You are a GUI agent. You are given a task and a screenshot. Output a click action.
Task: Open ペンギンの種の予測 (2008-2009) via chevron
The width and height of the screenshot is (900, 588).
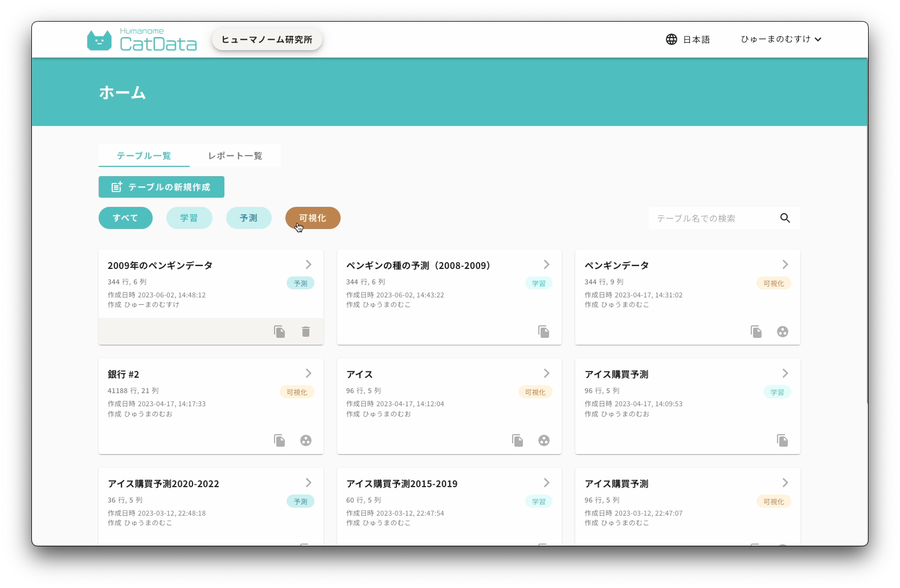click(546, 264)
